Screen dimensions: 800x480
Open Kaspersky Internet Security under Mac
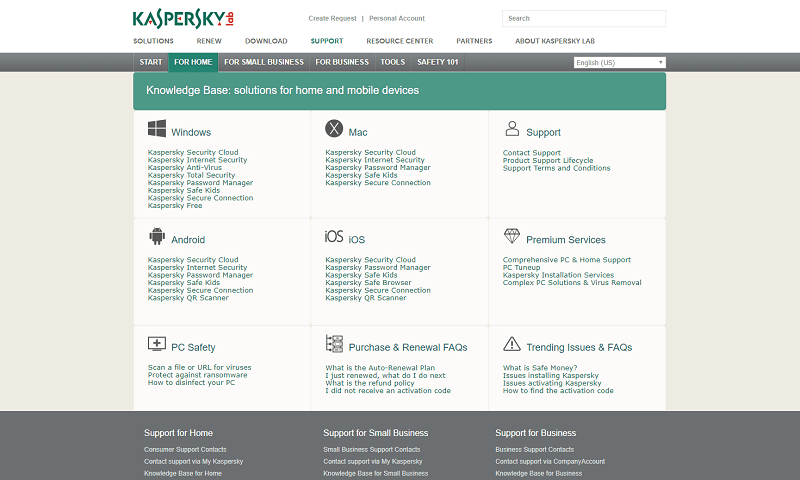(x=375, y=160)
